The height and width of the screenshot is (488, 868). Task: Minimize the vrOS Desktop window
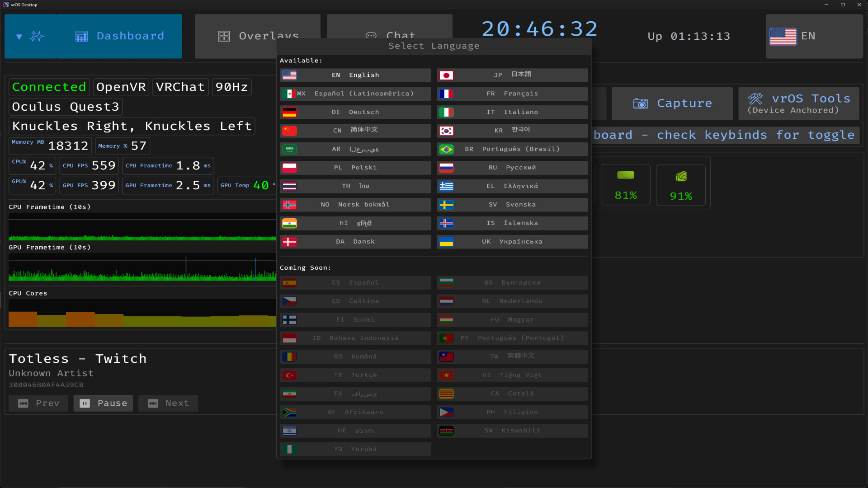[x=826, y=5]
